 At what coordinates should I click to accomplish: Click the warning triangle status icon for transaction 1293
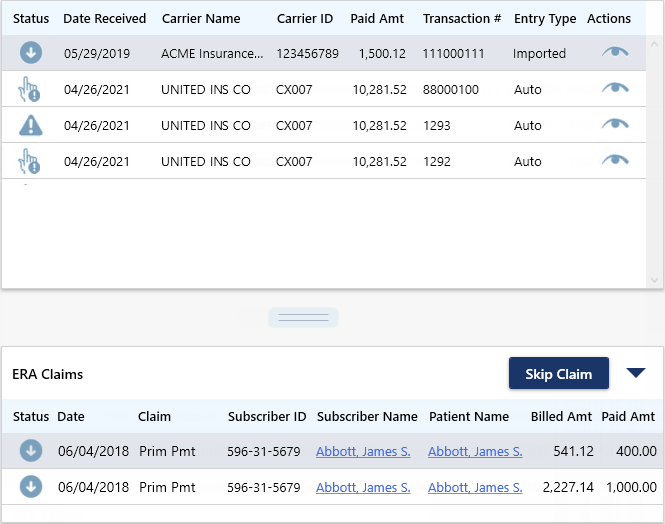pyautogui.click(x=31, y=125)
